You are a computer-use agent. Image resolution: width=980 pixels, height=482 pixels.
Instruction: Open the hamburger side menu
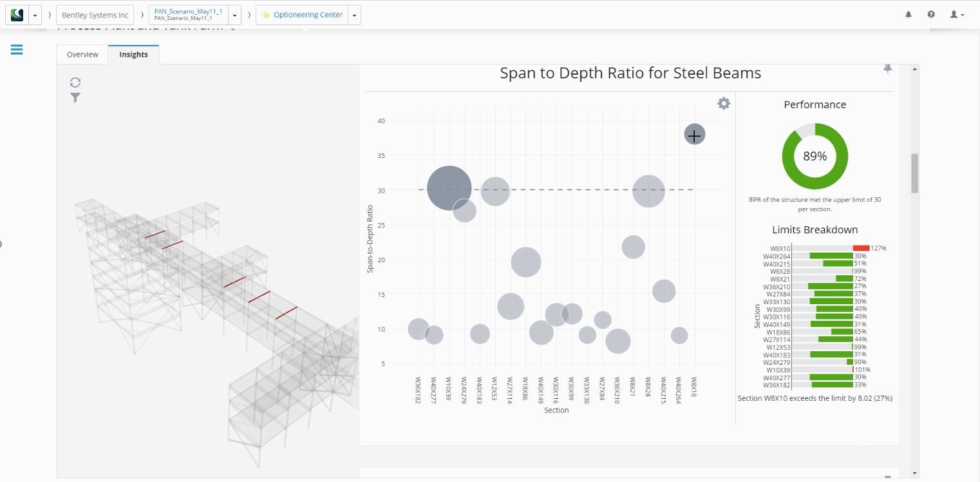pos(17,50)
